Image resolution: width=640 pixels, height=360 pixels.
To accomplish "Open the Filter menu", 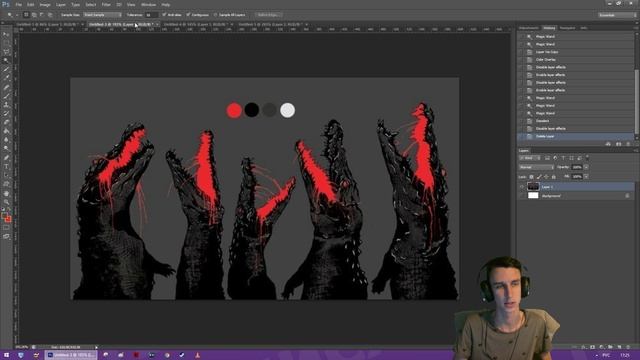I will click(106, 4).
